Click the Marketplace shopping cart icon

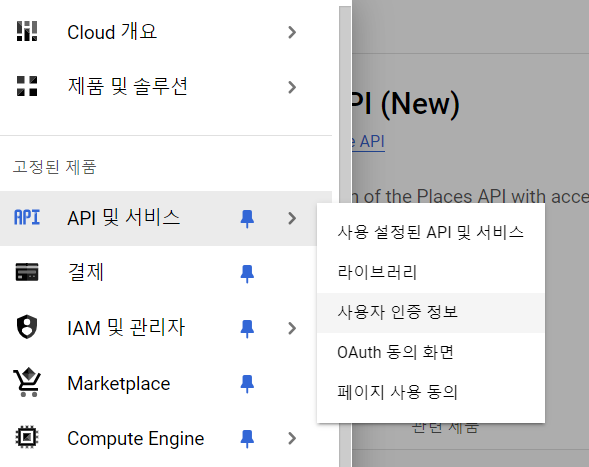pyautogui.click(x=27, y=382)
